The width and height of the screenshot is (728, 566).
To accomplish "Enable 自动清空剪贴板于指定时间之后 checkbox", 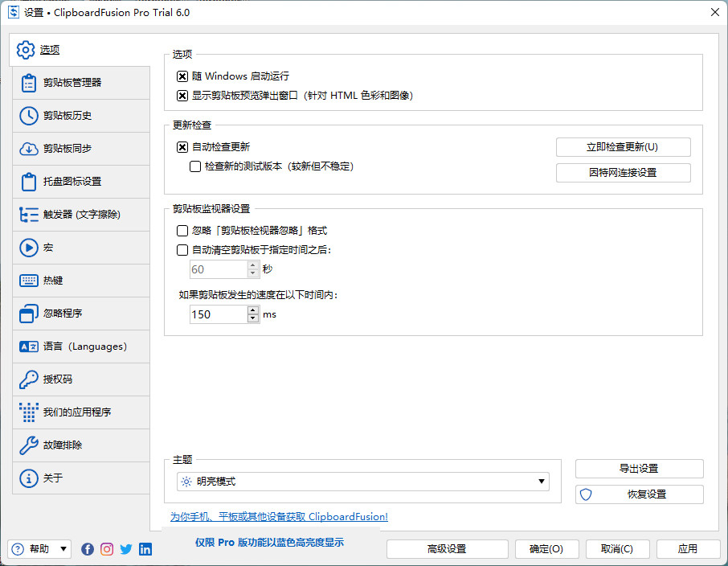I will tap(182, 251).
